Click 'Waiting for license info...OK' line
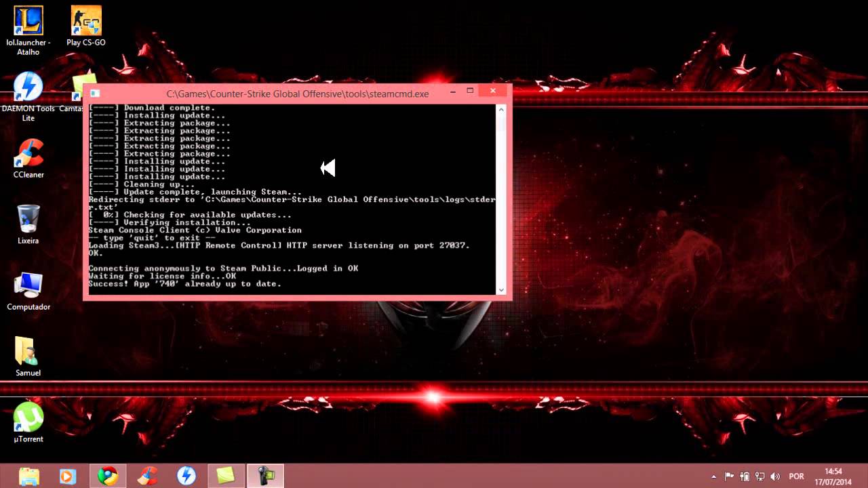Viewport: 868px width, 488px height. (x=162, y=276)
